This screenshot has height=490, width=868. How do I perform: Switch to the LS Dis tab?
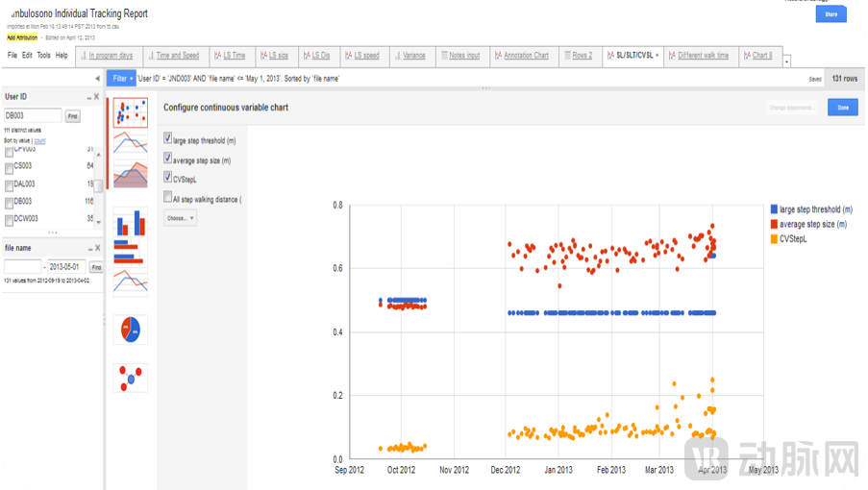(319, 56)
